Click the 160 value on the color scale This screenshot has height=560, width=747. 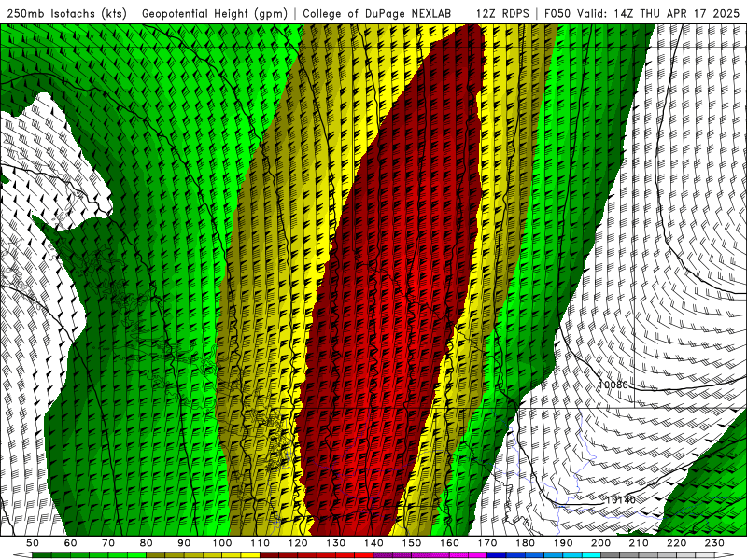pyautogui.click(x=450, y=543)
